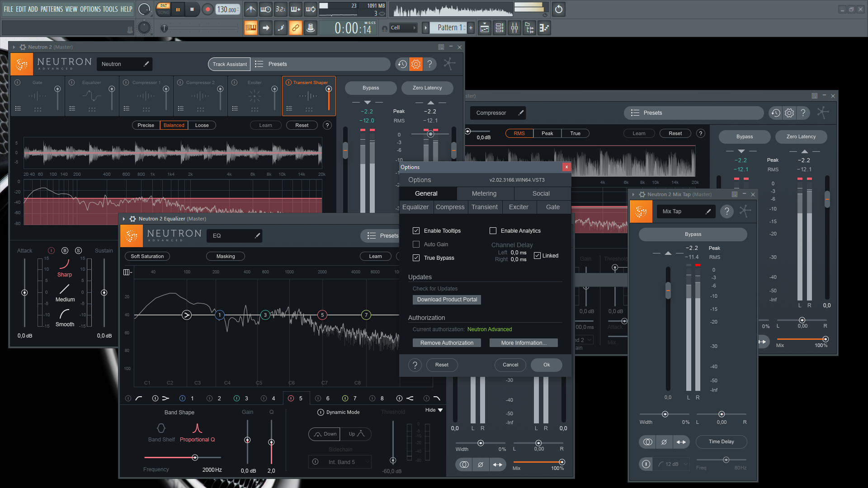Image resolution: width=868 pixels, height=488 pixels.
Task: Open the playlist view icon
Action: pyautogui.click(x=484, y=28)
